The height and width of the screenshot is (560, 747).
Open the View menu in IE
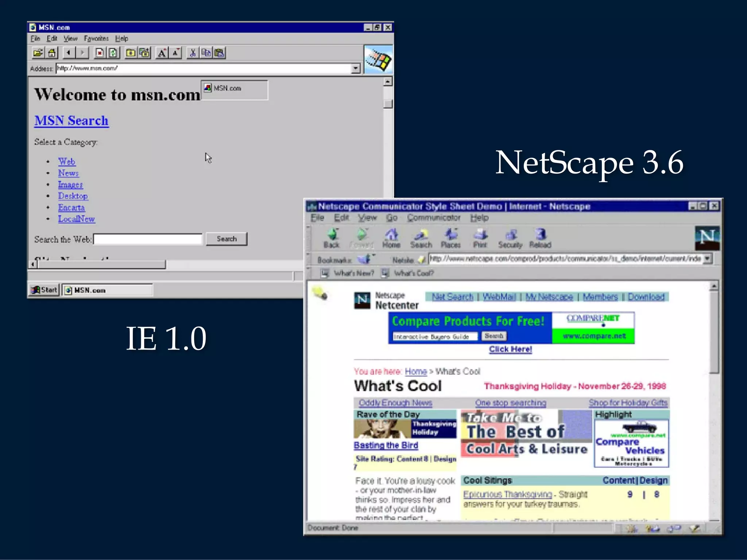[x=70, y=39]
